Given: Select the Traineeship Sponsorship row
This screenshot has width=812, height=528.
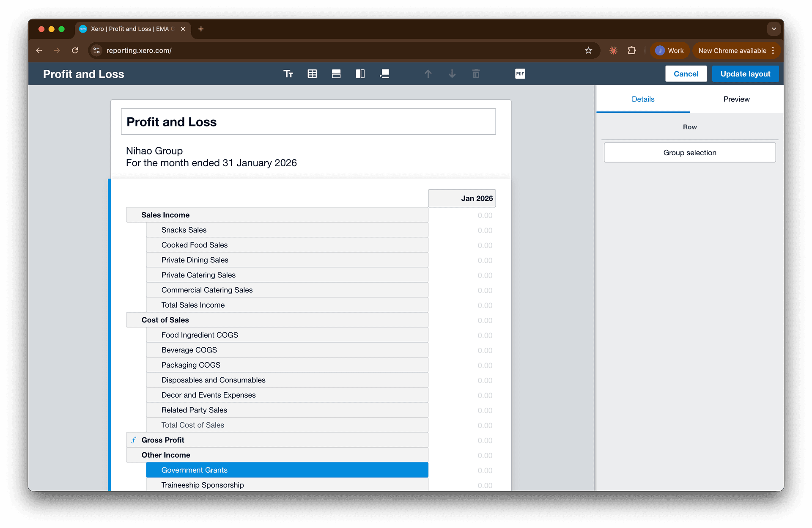Looking at the screenshot, I should tap(287, 485).
